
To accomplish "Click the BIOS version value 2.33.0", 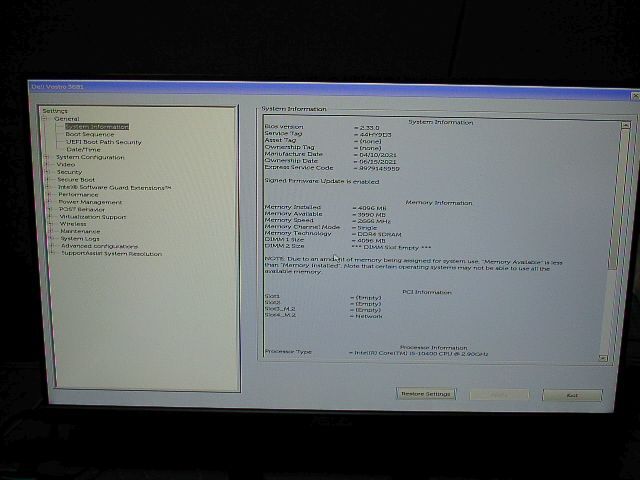I will coord(369,128).
